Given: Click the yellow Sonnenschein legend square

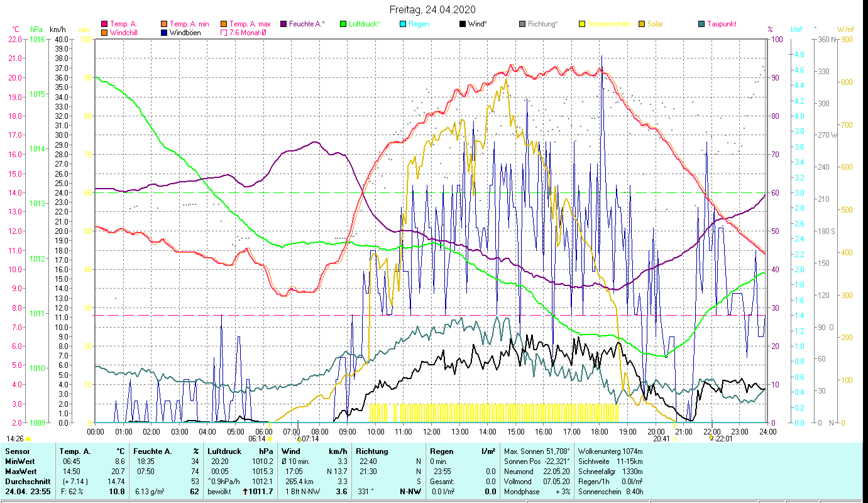Looking at the screenshot, I should coord(581,25).
